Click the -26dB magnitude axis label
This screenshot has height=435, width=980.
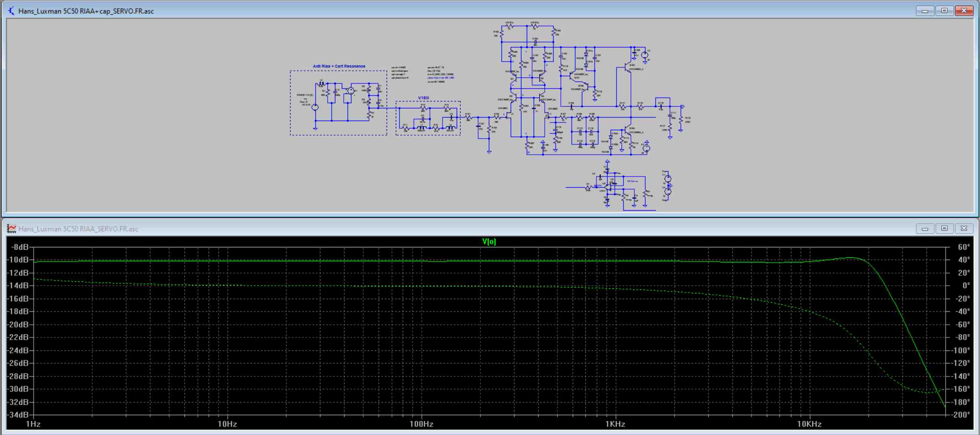(x=18, y=363)
